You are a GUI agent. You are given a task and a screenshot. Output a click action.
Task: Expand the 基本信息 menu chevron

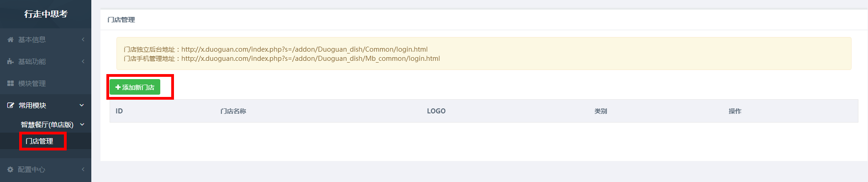tap(83, 40)
